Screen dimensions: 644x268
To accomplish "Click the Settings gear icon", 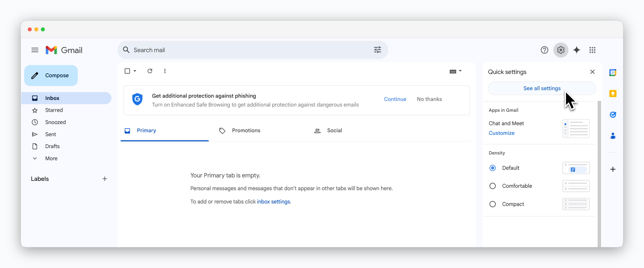I will point(561,50).
